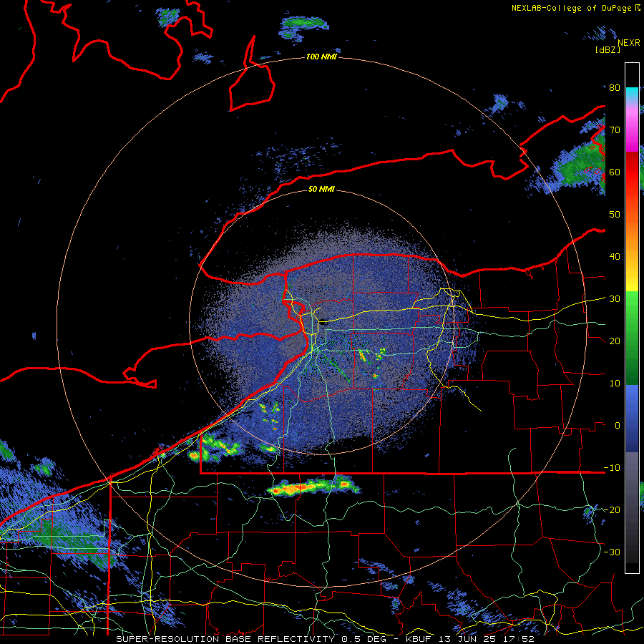Click the 30 value on dBZ scale
The width and height of the screenshot is (644, 644).
(x=615, y=299)
